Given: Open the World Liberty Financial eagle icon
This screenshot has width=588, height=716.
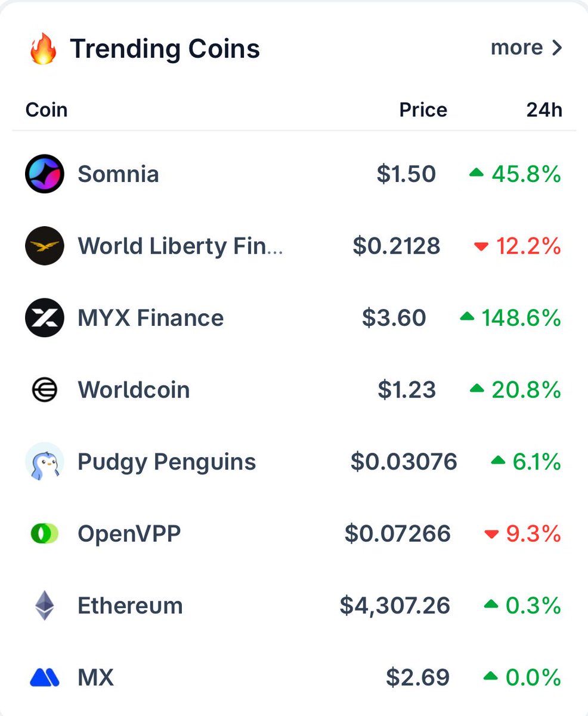Looking at the screenshot, I should [44, 246].
